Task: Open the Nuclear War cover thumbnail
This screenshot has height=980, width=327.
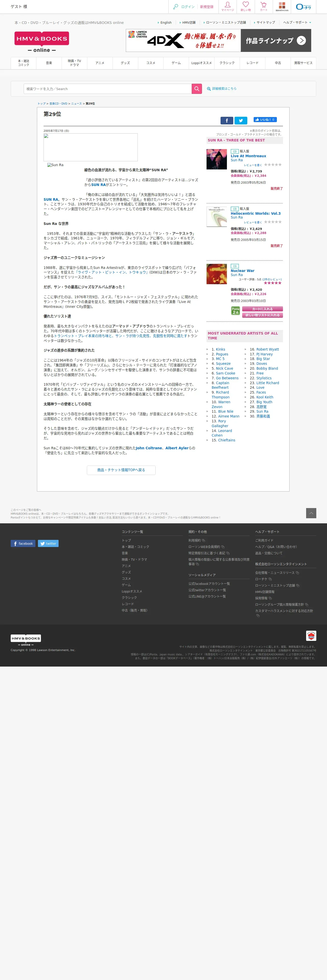Action: pos(217,274)
